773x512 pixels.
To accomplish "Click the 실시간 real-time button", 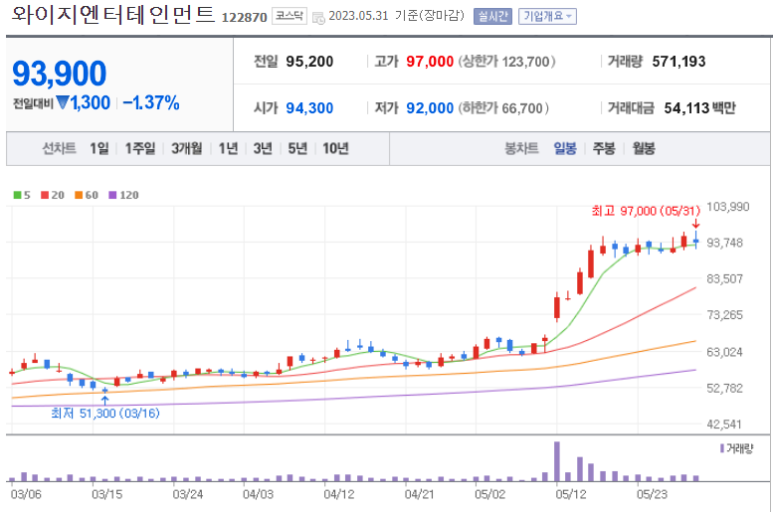I will pyautogui.click(x=492, y=16).
